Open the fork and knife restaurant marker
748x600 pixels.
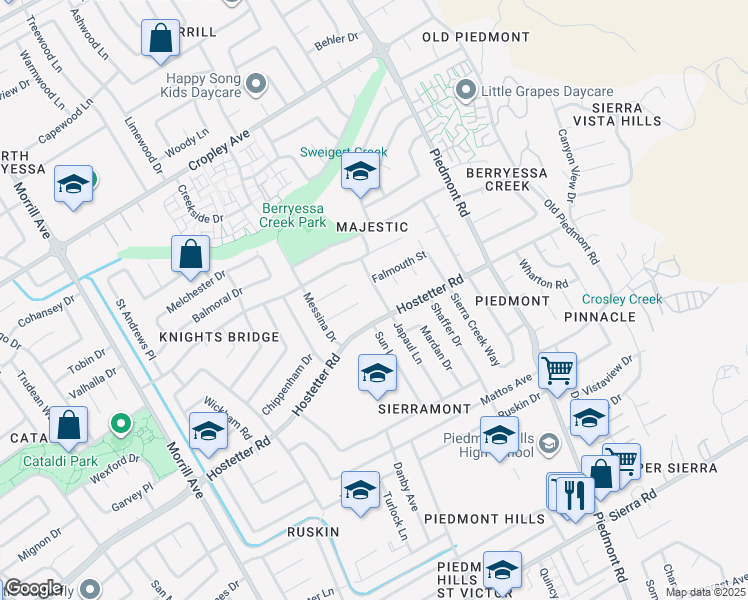point(575,497)
